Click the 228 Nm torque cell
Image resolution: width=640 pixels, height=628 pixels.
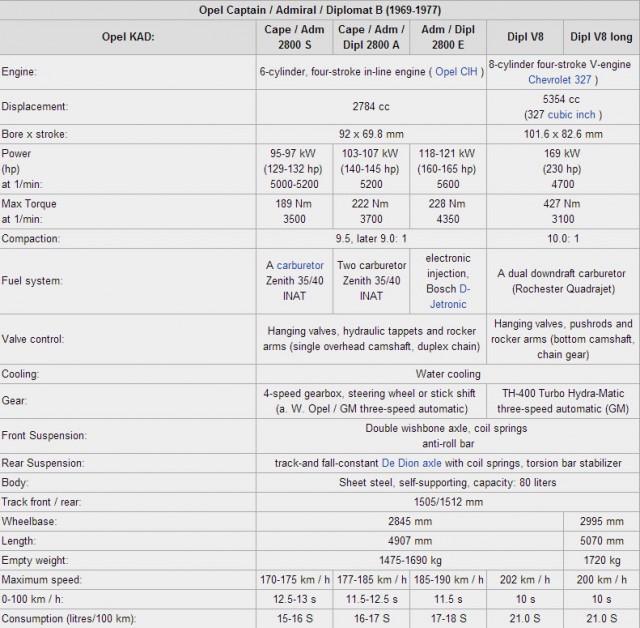(448, 211)
